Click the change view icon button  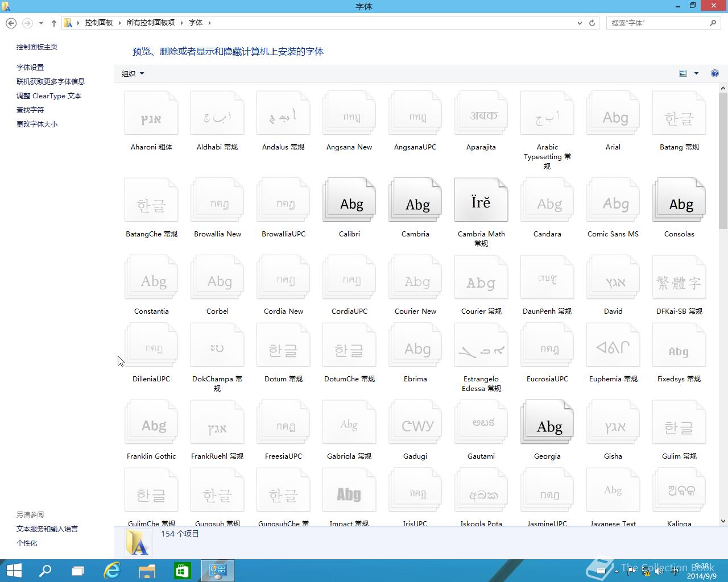point(683,73)
